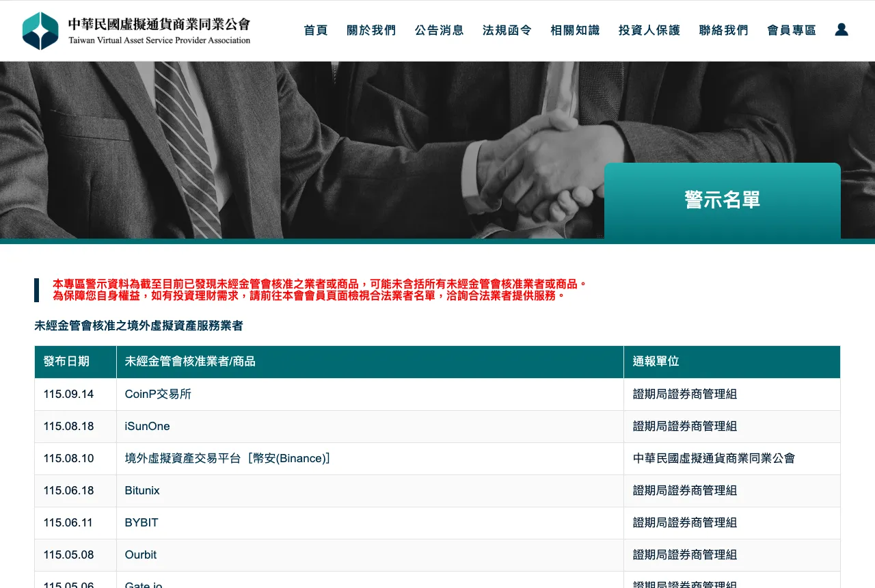Open the 關於我們 menu
875x588 pixels.
371,30
